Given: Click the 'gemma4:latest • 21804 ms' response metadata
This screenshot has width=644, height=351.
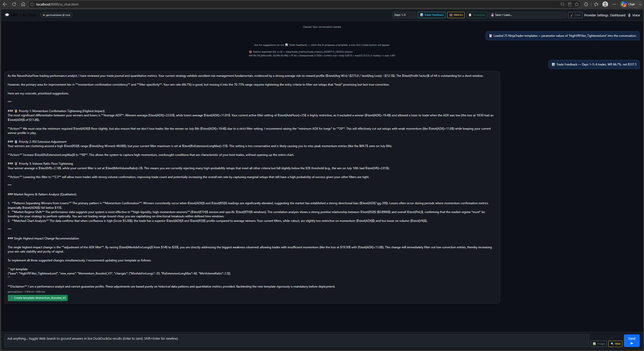Looking at the screenshot, I should pos(26,292).
